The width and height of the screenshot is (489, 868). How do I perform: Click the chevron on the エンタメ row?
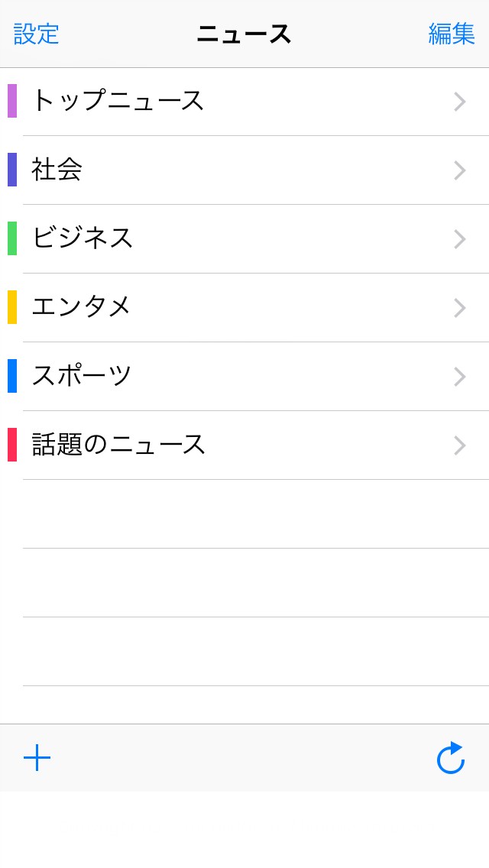(459, 308)
